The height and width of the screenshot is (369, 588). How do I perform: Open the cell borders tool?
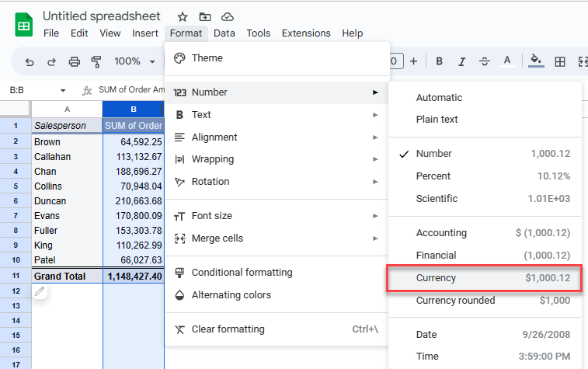point(558,61)
